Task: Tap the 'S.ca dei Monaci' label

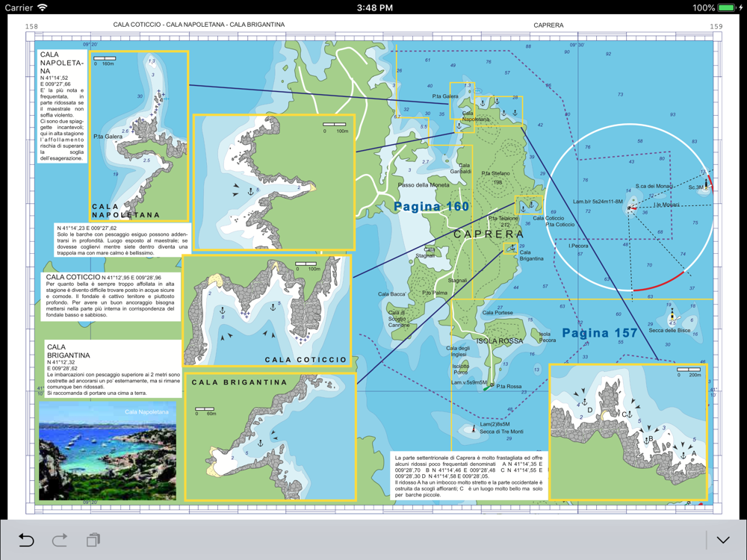Action: coord(654,186)
